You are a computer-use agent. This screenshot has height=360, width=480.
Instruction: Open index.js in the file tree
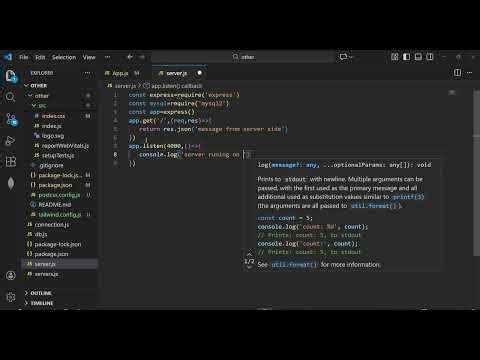coord(51,126)
